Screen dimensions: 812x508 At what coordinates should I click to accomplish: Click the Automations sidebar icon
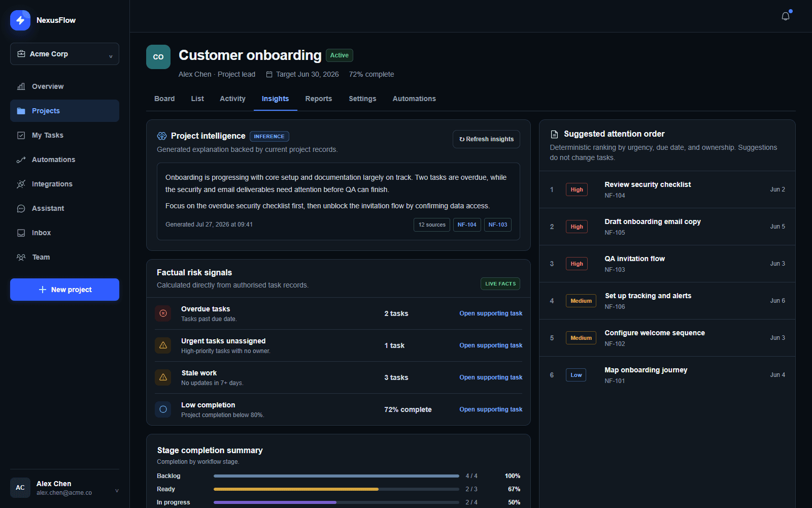(x=21, y=160)
